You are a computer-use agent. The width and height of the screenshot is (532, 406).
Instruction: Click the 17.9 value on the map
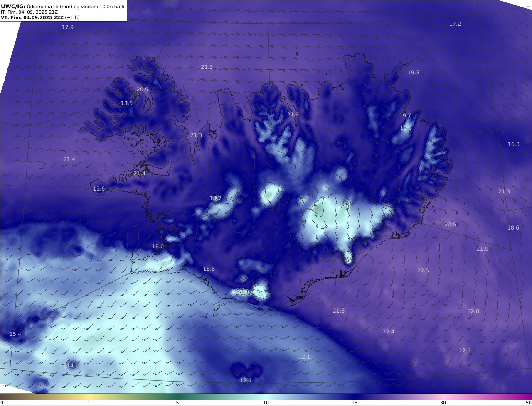(68, 27)
